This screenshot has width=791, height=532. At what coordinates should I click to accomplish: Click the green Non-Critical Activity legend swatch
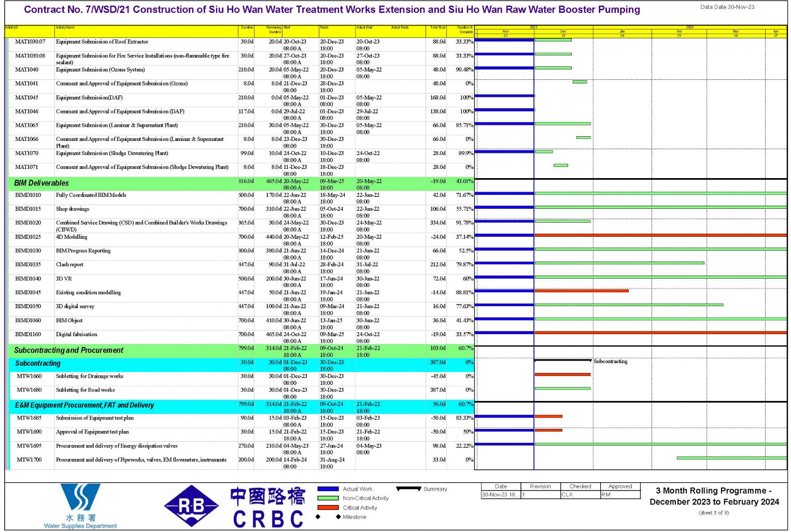coord(328,498)
